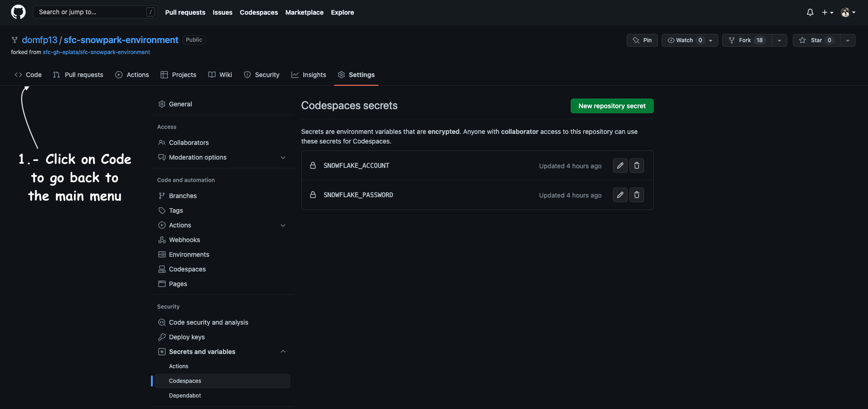The width and height of the screenshot is (868, 409).
Task: Delete the SNOWFLAKE_PASSWORD secret with trash icon
Action: 637,195
